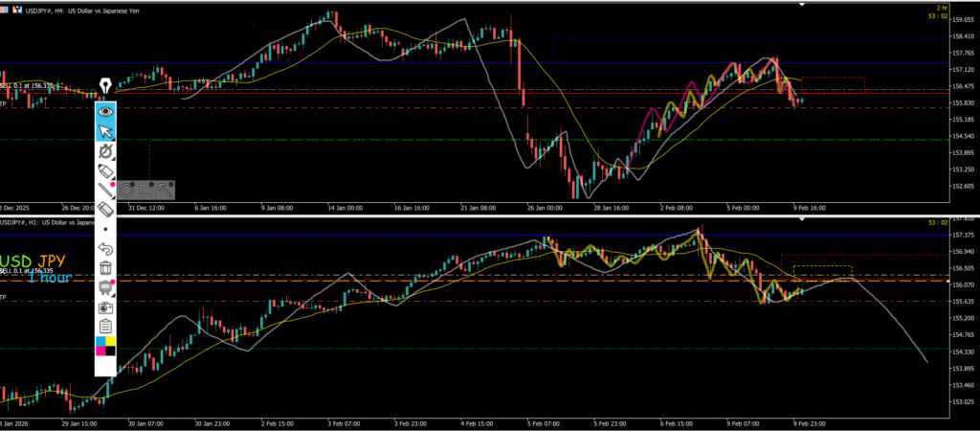The width and height of the screenshot is (980, 431).
Task: Select SELL 0.1 order label in H4 chart
Action: coord(27,85)
